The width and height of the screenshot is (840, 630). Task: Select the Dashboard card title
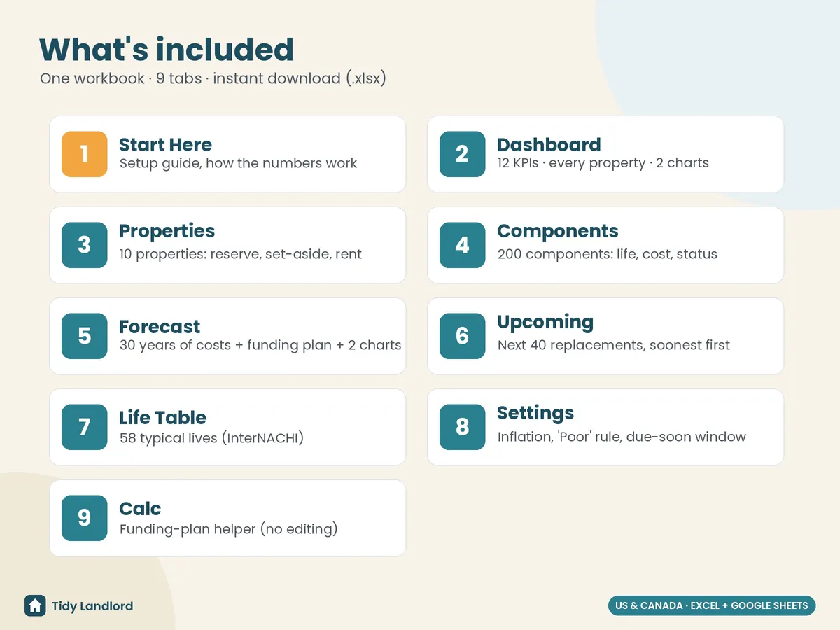(x=549, y=145)
